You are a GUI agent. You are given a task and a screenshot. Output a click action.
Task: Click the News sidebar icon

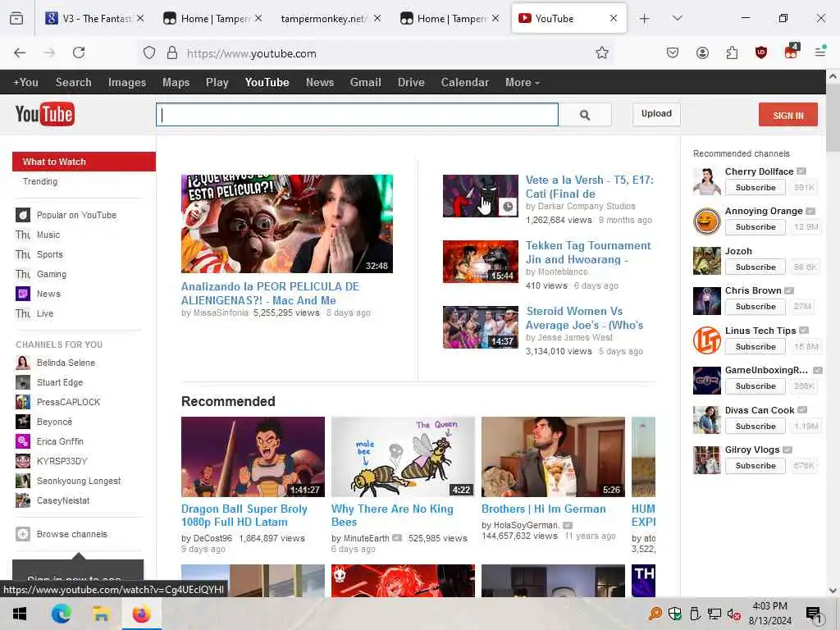(x=22, y=294)
